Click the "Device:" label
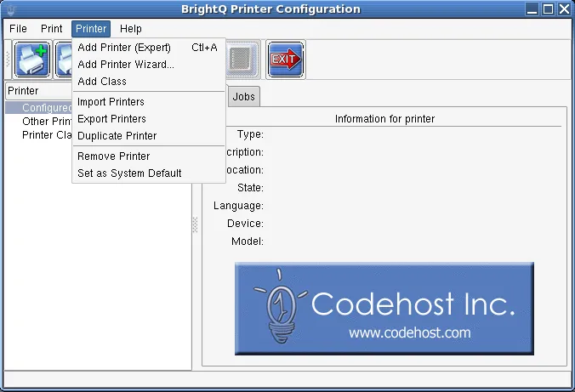 tap(245, 224)
